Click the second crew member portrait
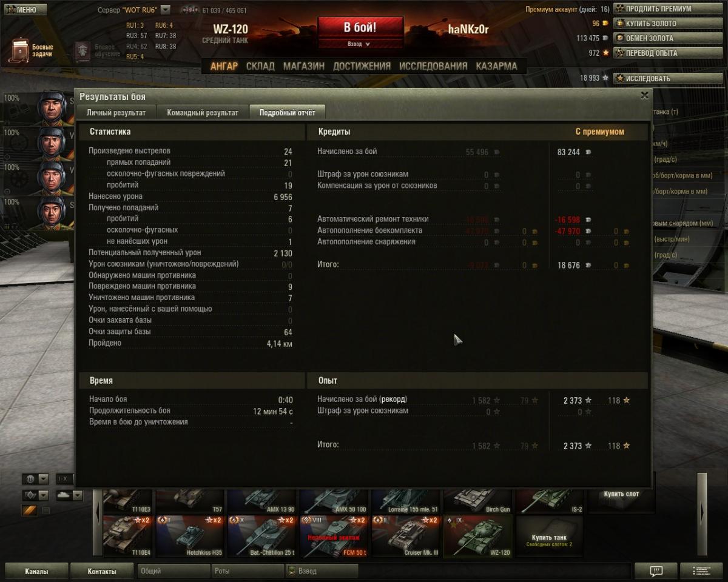Viewport: 728px width, 582px height. tap(52, 143)
